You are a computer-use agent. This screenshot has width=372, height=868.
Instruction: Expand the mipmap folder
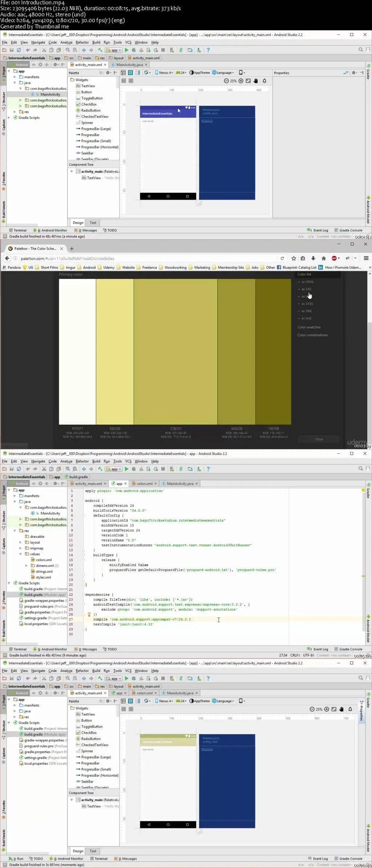point(21,548)
